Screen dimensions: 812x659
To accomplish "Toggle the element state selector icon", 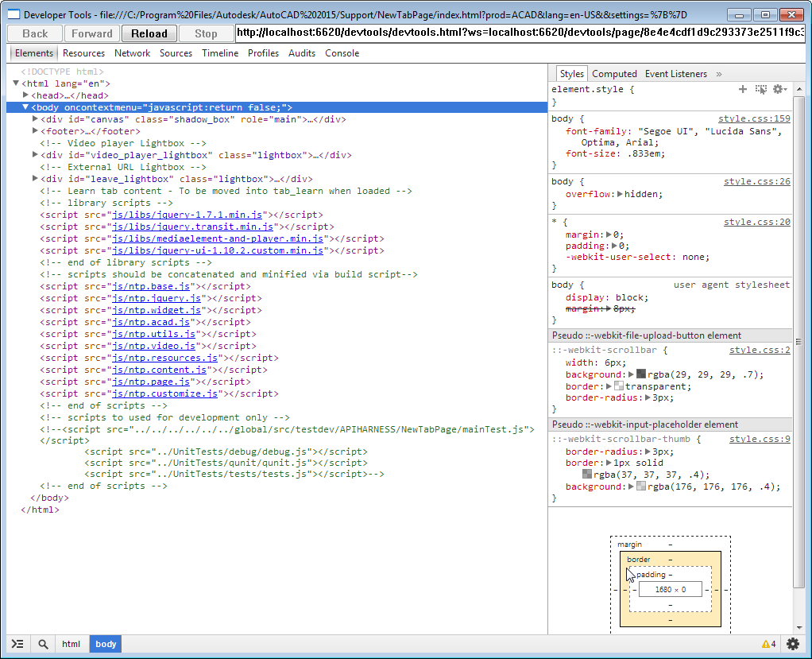I will tap(760, 90).
